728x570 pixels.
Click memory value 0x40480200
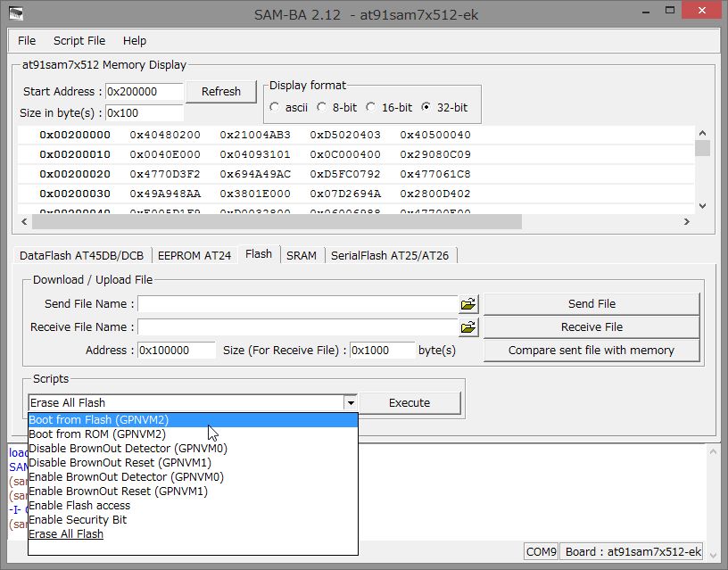(x=165, y=135)
